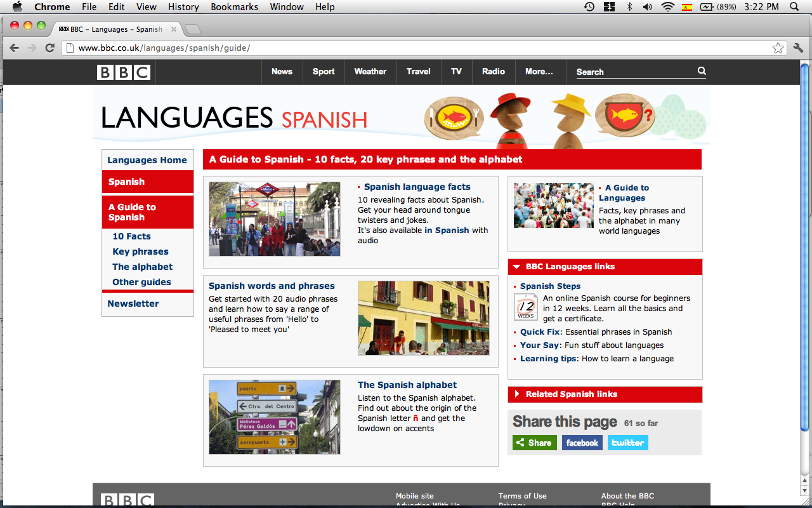Screen dimensions: 812x508
Task: Open the More... dropdown in BBC navigation
Action: (539, 72)
